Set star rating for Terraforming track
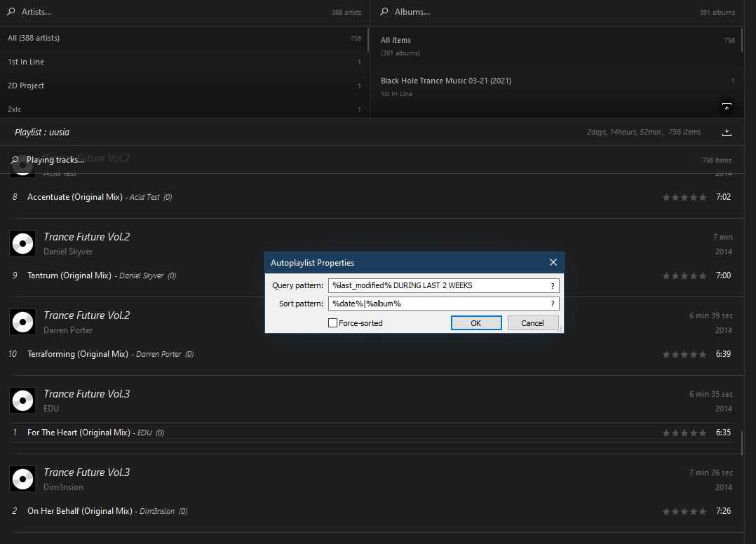 click(684, 354)
